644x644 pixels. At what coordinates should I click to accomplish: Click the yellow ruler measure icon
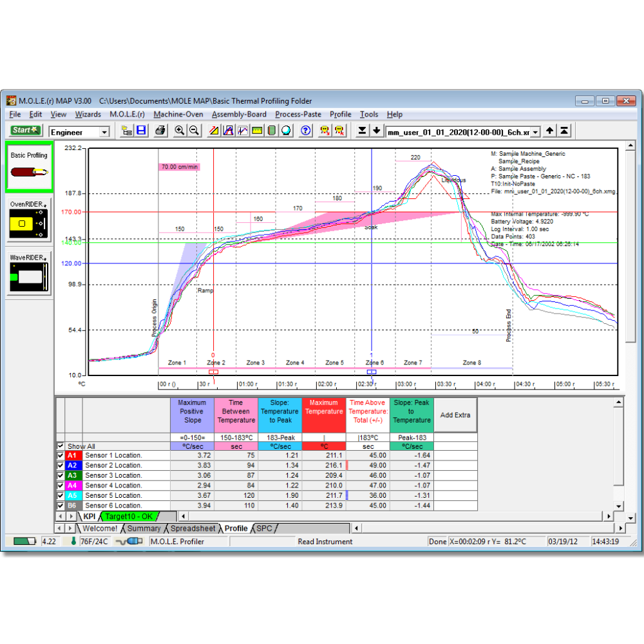click(x=257, y=131)
